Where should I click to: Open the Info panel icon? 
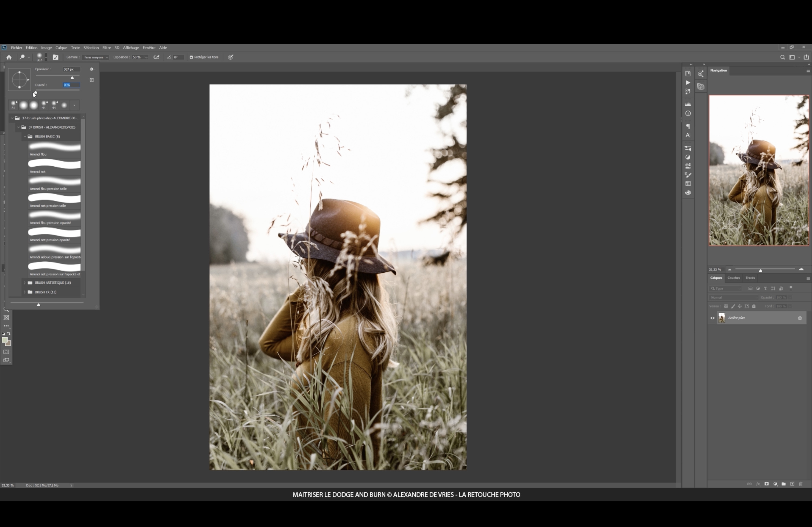[688, 114]
